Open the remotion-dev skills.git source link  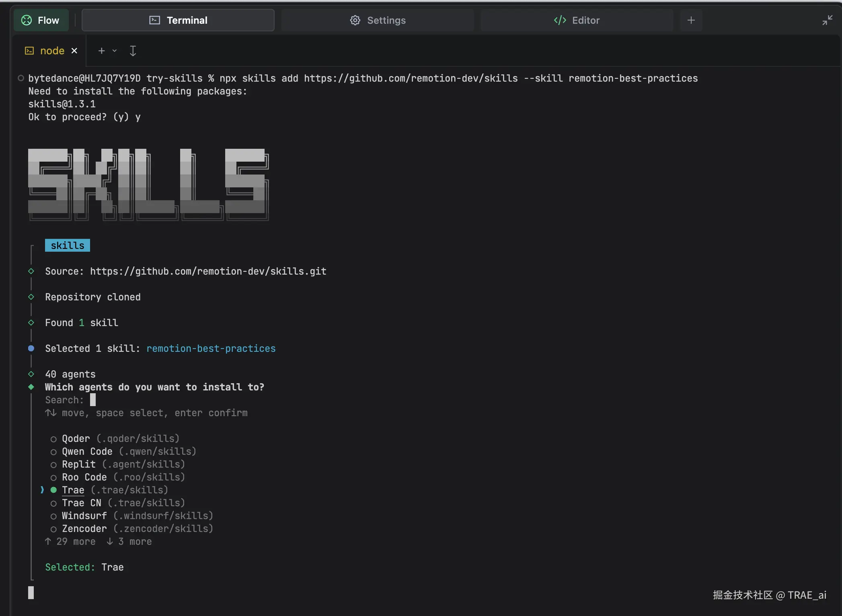point(208,271)
